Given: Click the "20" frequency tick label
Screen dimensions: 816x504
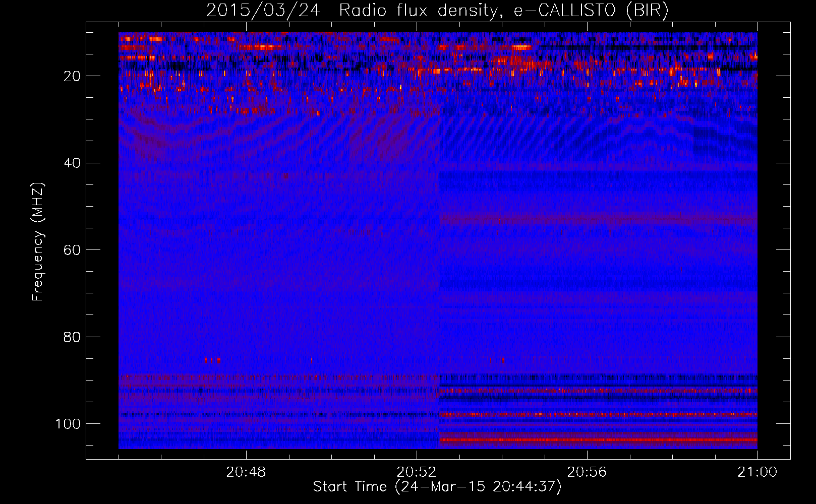Looking at the screenshot, I should coord(72,76).
